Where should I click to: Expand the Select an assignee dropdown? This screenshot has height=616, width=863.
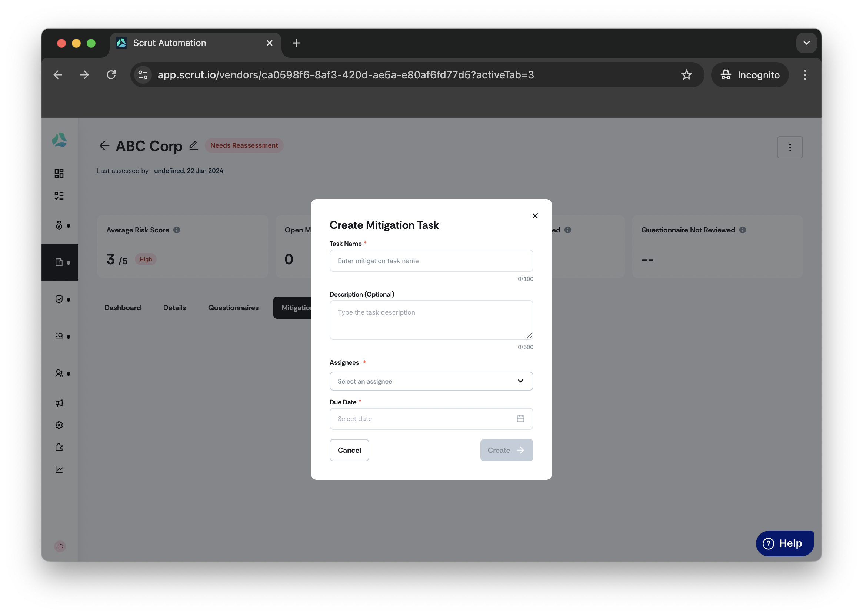(431, 381)
